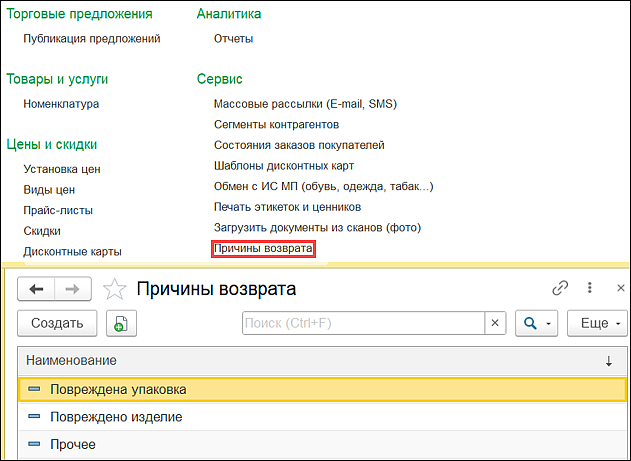Select the Прочее row
631x461 pixels.
[323, 444]
